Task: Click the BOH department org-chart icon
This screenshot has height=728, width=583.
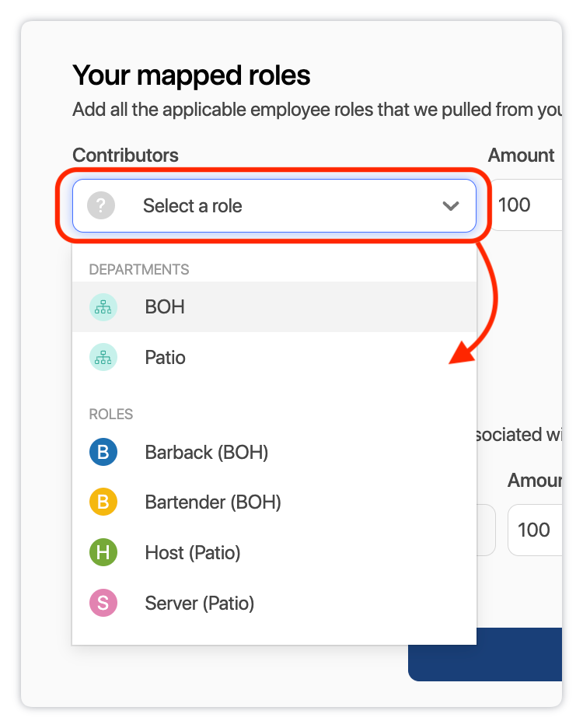Action: pyautogui.click(x=103, y=307)
